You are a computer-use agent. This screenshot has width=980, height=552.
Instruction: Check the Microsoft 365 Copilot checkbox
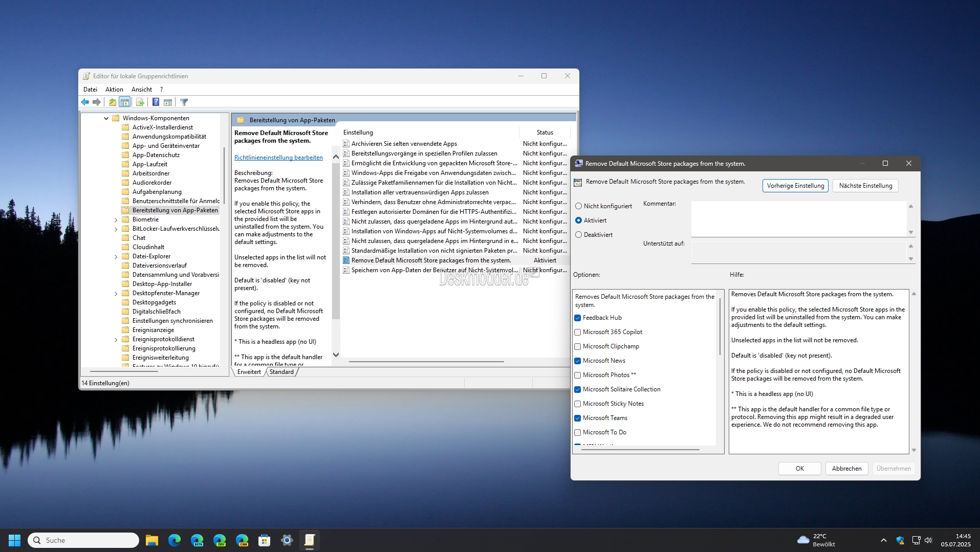[578, 333]
